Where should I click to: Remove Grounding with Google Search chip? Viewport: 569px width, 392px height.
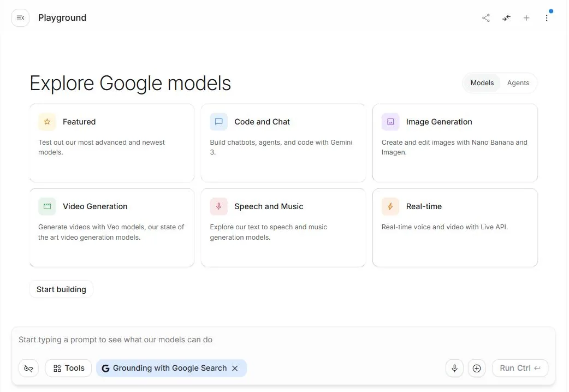235,369
